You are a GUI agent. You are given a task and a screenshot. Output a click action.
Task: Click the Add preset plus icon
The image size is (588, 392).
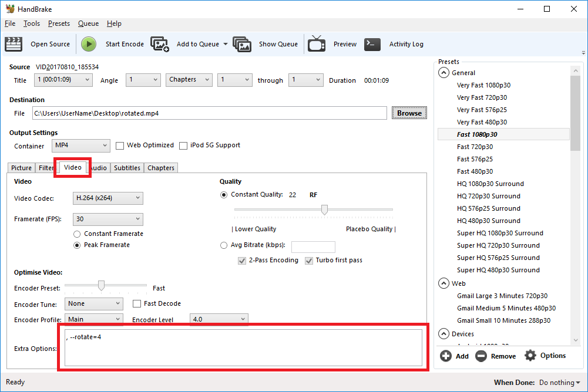446,356
